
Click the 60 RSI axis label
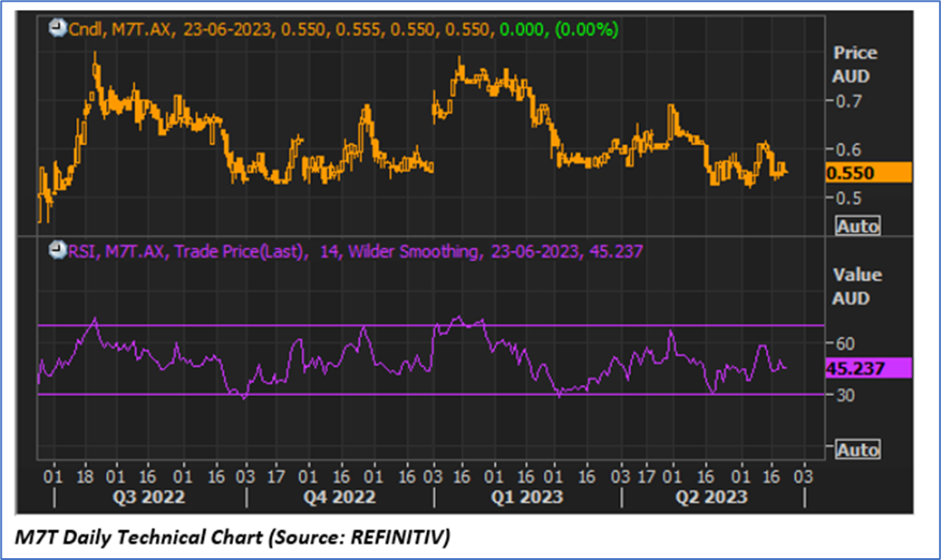845,343
